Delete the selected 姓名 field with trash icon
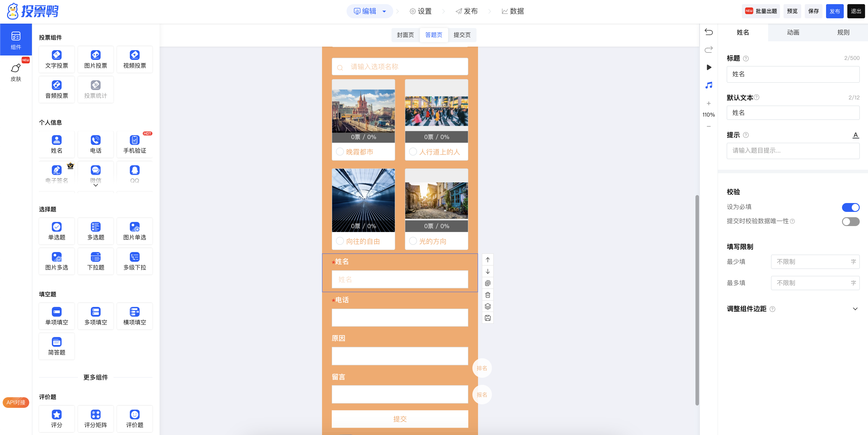 (487, 295)
